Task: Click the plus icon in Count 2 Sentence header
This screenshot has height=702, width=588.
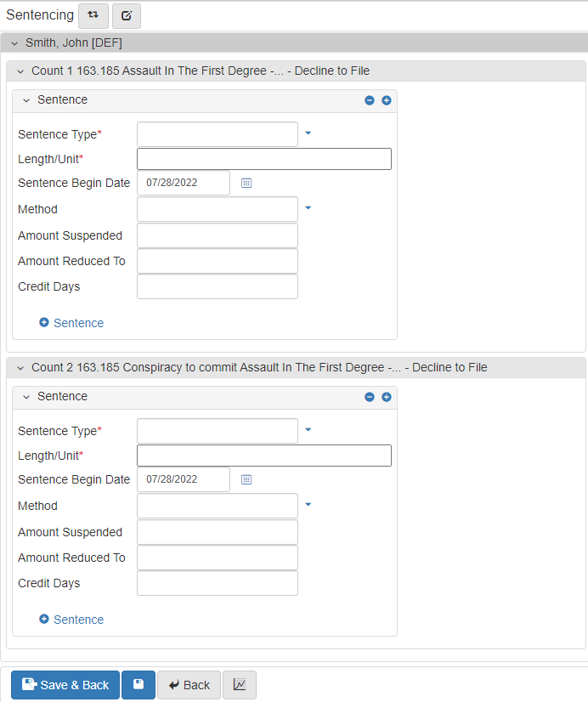Action: [x=387, y=397]
